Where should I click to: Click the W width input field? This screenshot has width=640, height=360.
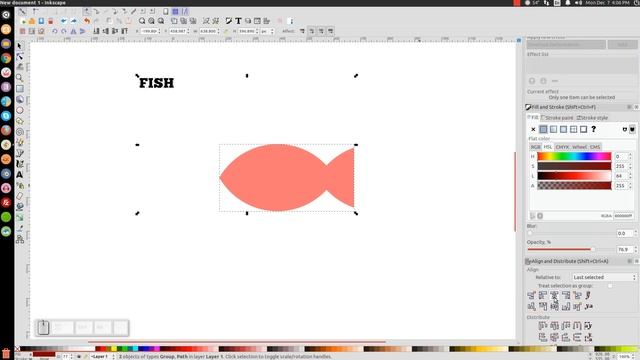coord(209,31)
